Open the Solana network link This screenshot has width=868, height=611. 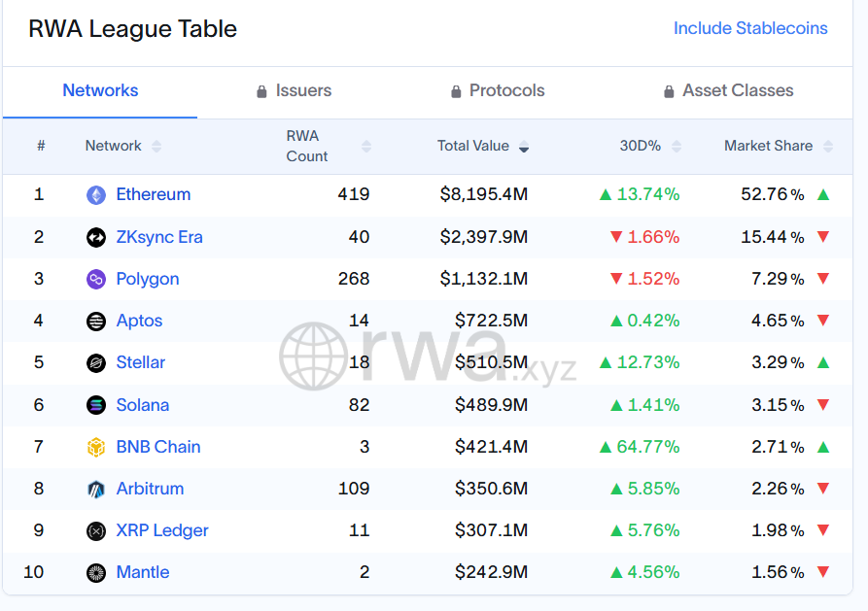pos(143,405)
